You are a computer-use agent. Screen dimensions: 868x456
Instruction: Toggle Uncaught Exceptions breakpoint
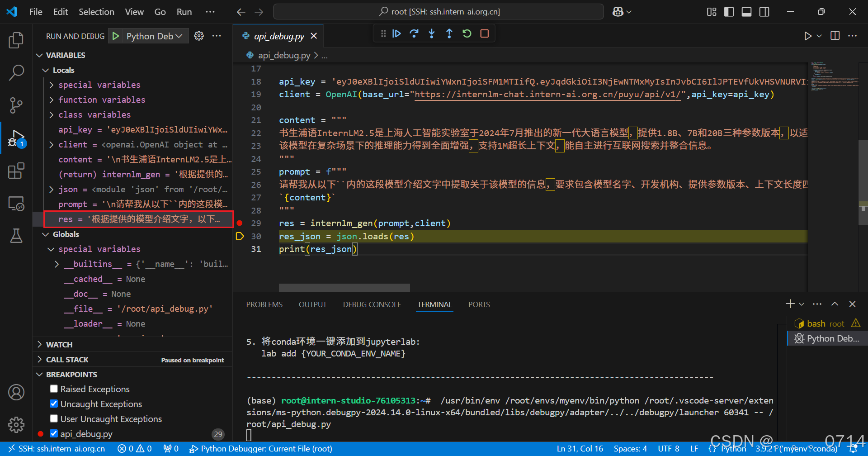pyautogui.click(x=54, y=404)
